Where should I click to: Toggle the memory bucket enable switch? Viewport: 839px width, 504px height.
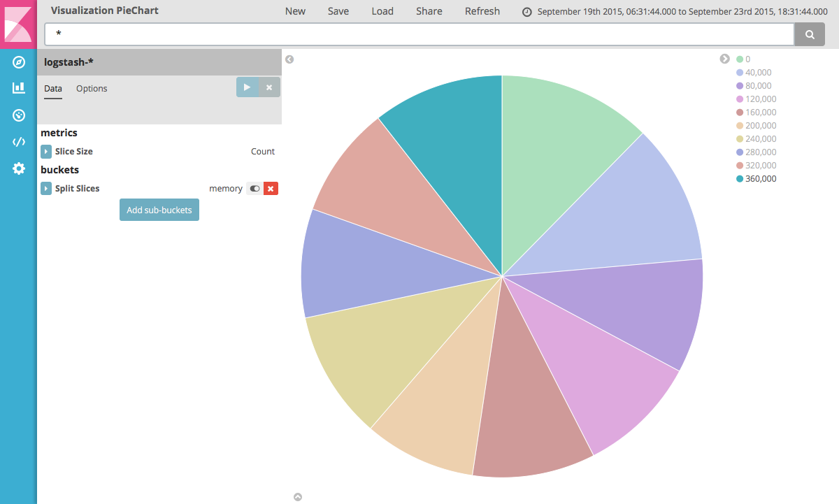[254, 189]
